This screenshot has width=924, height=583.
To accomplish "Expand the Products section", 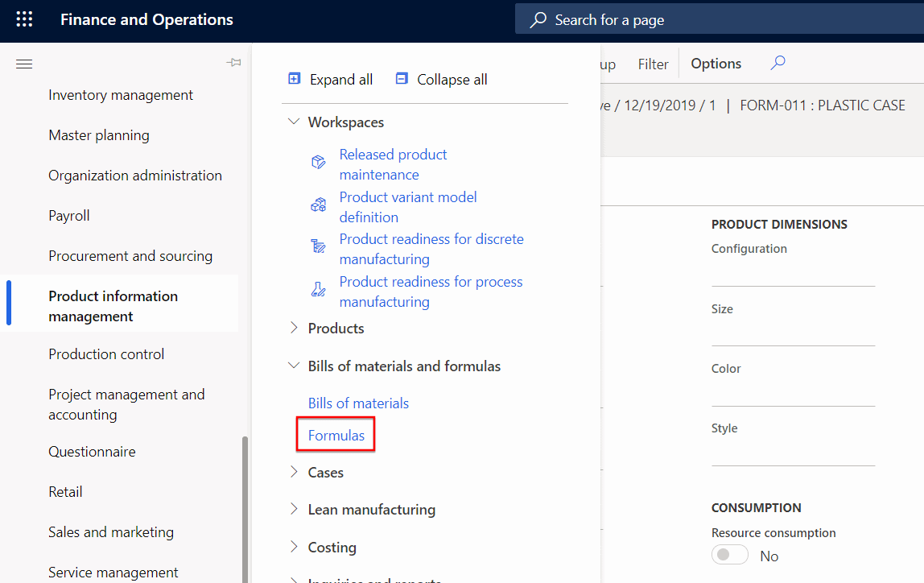I will tap(294, 328).
